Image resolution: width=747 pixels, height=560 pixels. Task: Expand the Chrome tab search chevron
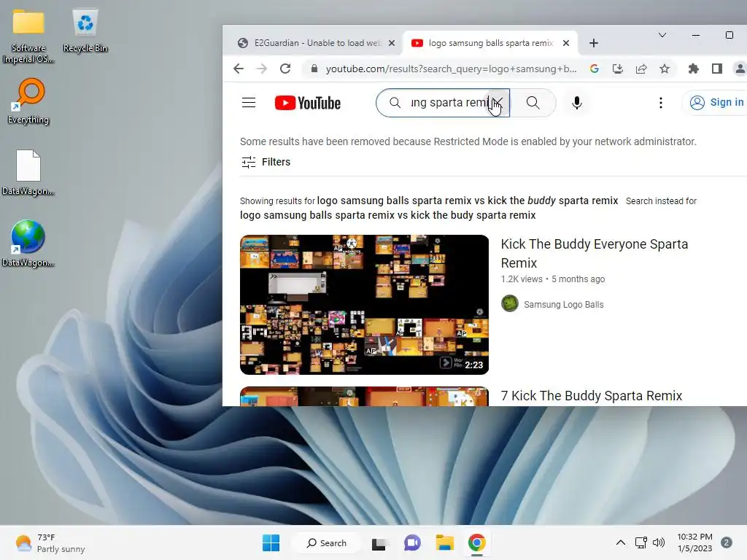click(662, 35)
